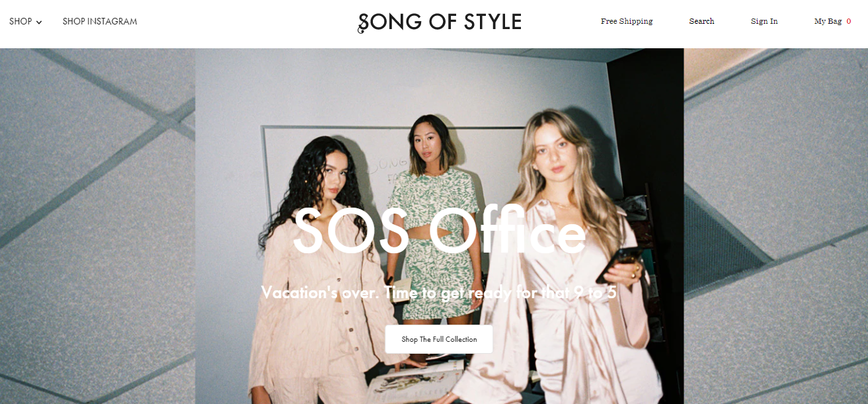Select the Sign In link

(x=764, y=21)
